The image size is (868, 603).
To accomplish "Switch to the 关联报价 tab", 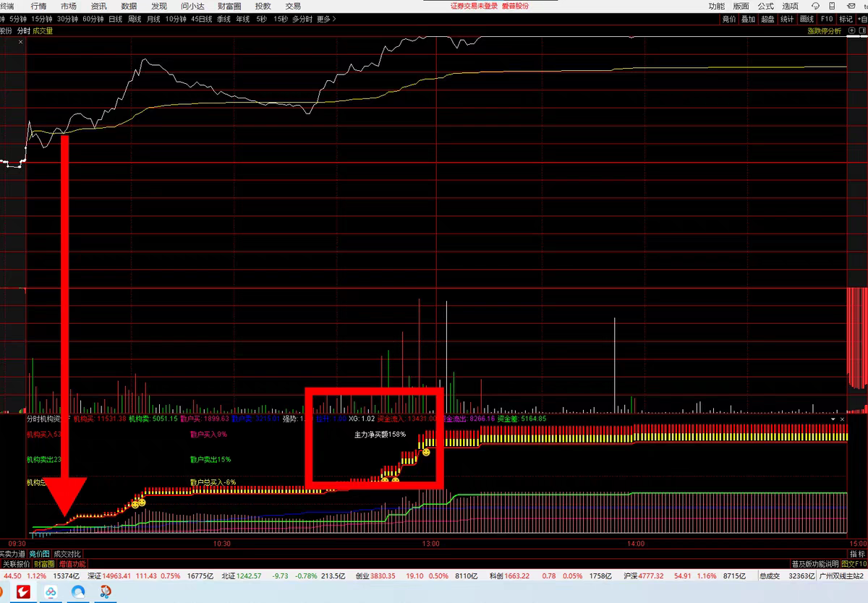I will (x=17, y=563).
